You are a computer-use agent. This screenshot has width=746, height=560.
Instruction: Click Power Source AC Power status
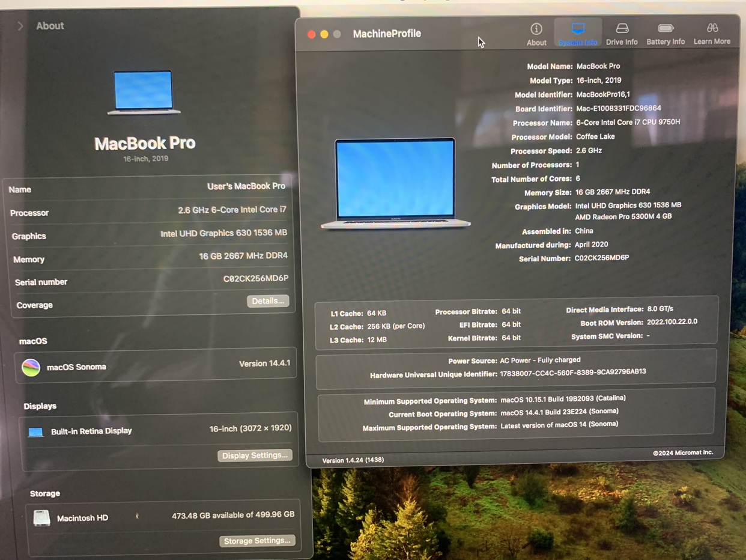click(x=540, y=361)
